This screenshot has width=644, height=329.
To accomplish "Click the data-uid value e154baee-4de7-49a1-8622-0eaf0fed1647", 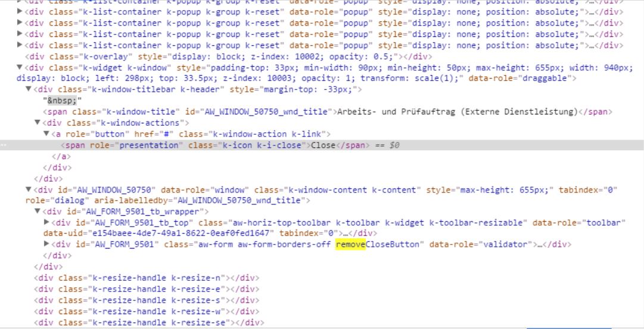I will tap(181, 233).
